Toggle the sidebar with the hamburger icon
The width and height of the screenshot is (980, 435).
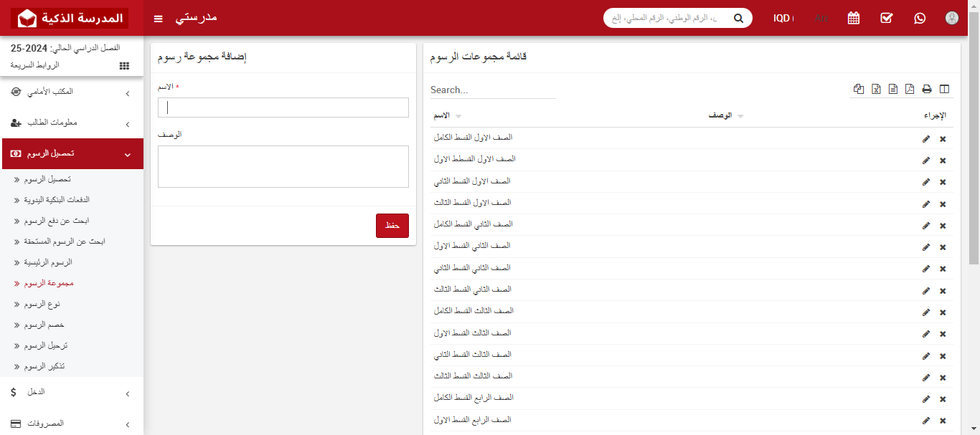click(x=158, y=18)
